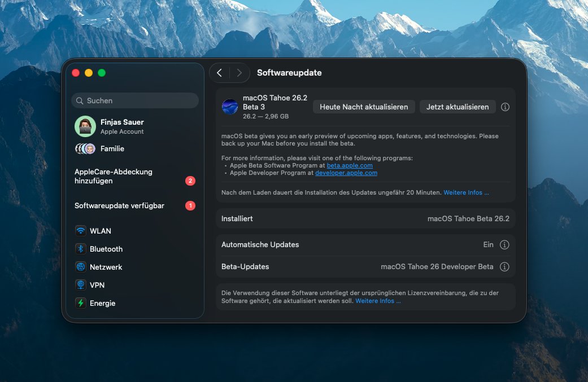Minimize window with the yellow button

click(x=89, y=73)
